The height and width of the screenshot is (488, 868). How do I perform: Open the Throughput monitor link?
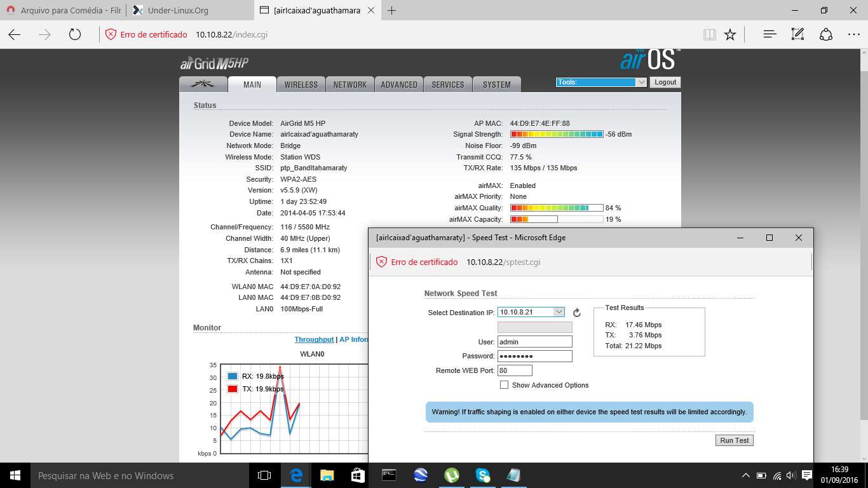point(314,339)
